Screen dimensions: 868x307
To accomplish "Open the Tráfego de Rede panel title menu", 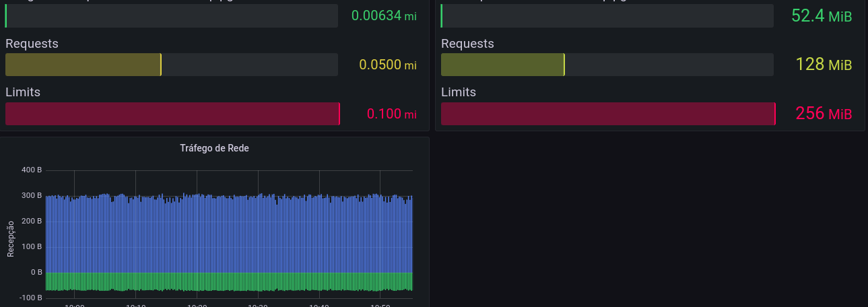I will (x=214, y=148).
